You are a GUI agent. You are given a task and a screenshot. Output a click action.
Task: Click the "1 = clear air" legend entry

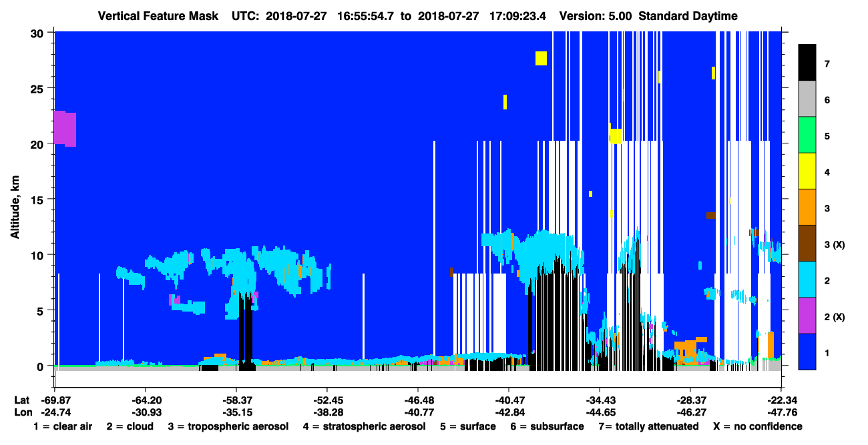(63, 426)
